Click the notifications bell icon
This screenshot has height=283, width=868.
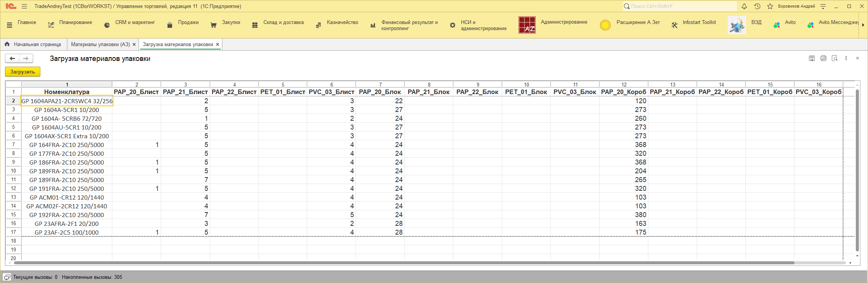click(x=744, y=6)
